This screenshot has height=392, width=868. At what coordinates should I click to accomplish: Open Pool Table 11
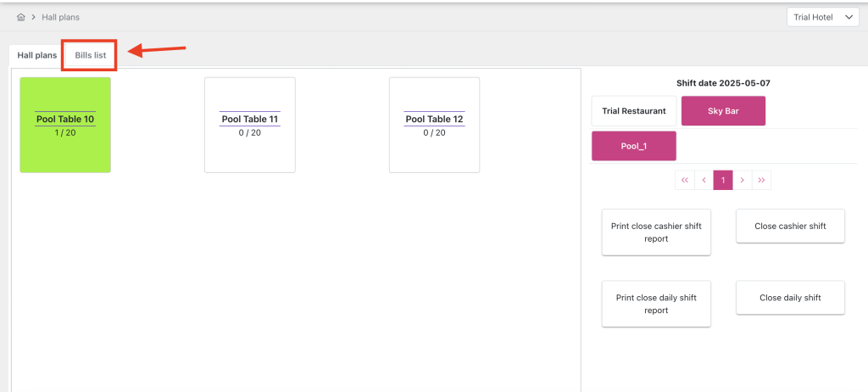250,125
